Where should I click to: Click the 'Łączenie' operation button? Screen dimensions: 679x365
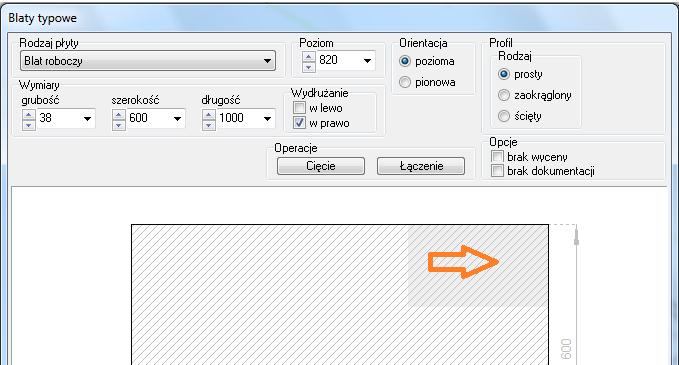click(421, 166)
